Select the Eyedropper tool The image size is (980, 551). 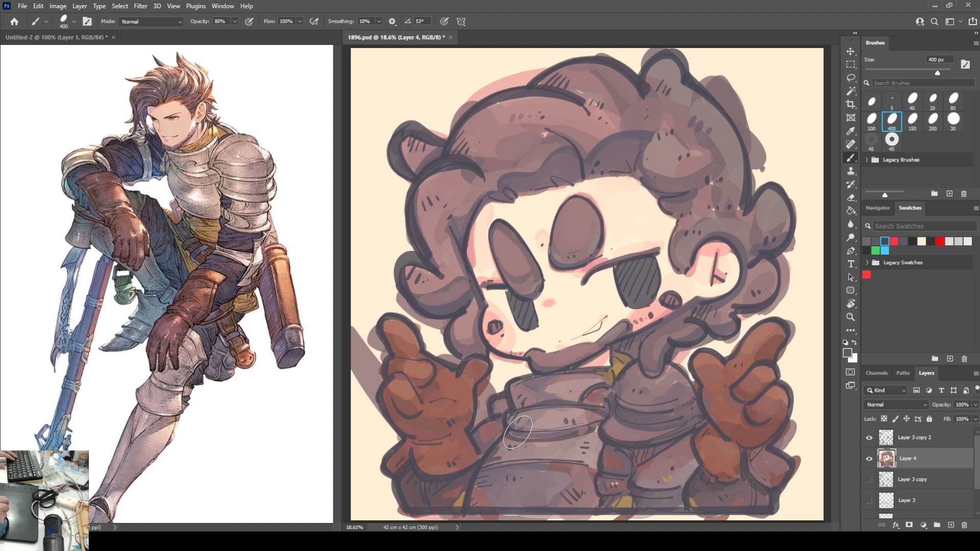[x=850, y=131]
